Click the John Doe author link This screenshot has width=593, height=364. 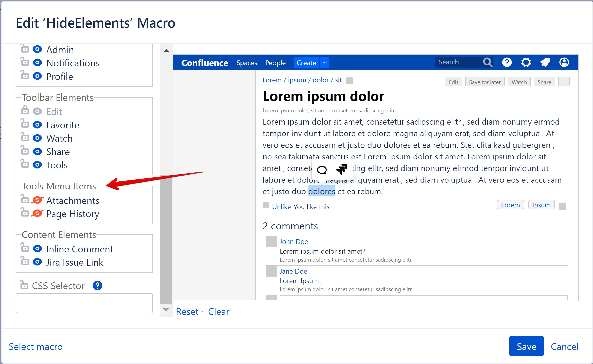(293, 241)
